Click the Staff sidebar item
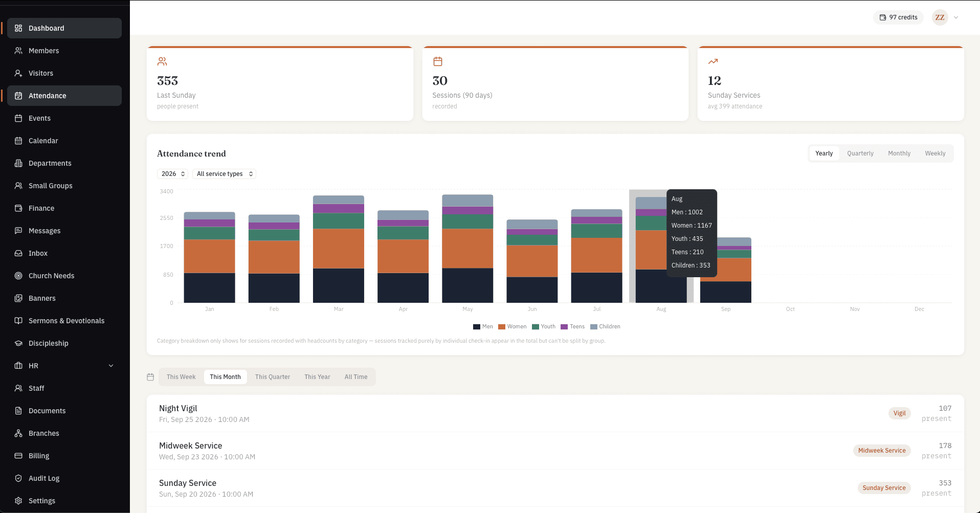This screenshot has width=980, height=513. 64,388
